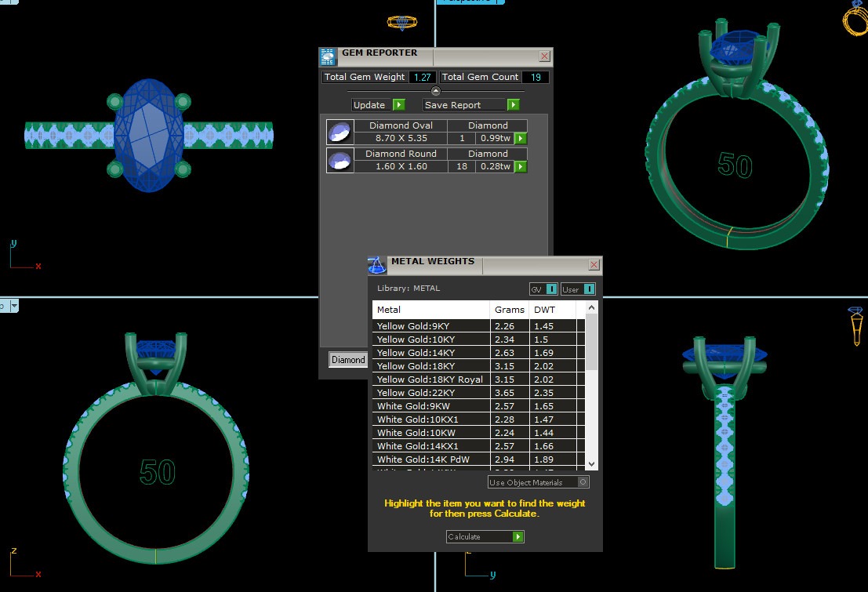Open the Diamond tab in Gem Reporter

(x=348, y=359)
